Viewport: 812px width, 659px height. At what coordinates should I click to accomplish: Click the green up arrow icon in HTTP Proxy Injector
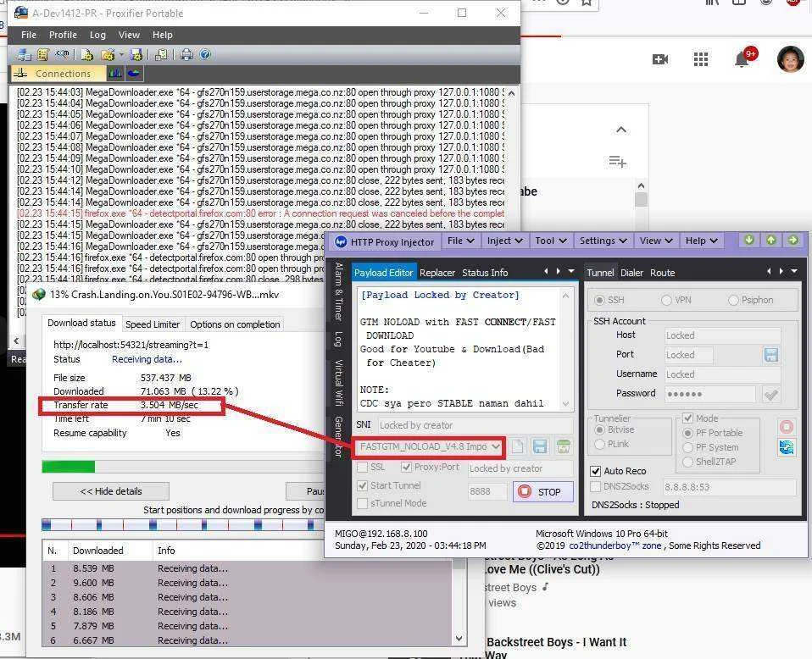tap(771, 240)
